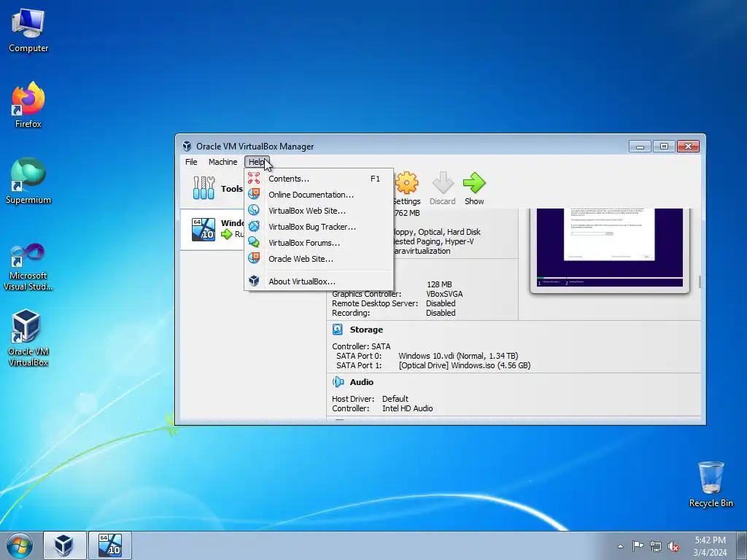Click '[Optical Drive] Windows.iso (4.56 GB)' text
This screenshot has width=747, height=560.
[x=465, y=365]
